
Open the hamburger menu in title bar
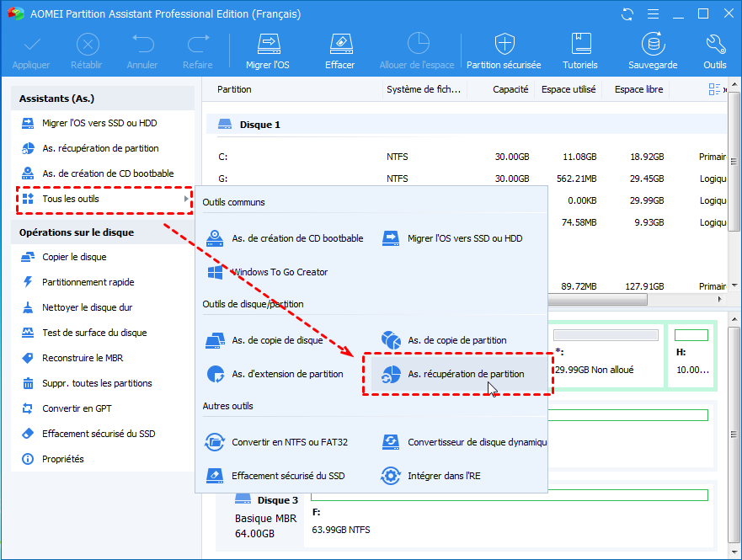click(653, 14)
